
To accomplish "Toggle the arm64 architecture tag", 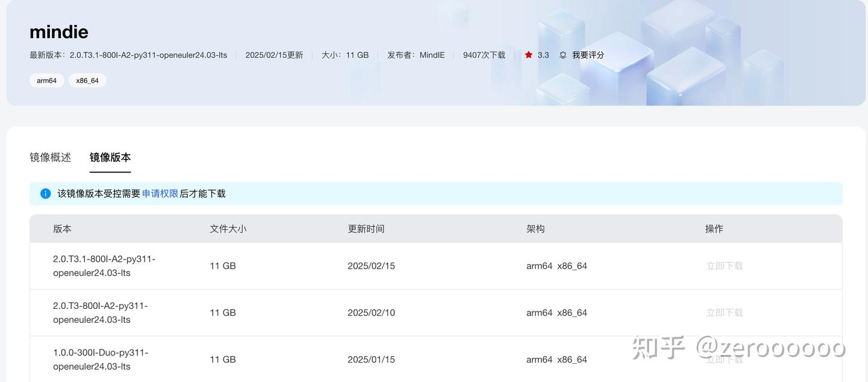I will click(46, 80).
